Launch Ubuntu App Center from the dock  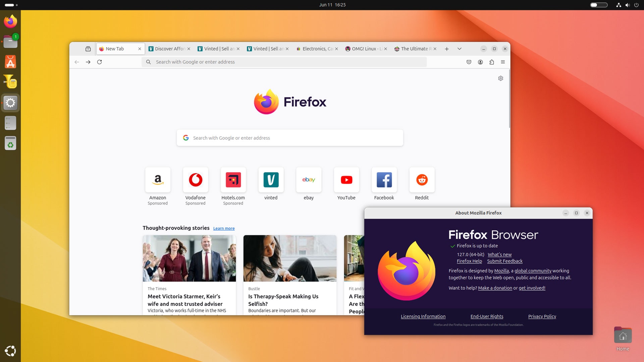[x=10, y=62]
